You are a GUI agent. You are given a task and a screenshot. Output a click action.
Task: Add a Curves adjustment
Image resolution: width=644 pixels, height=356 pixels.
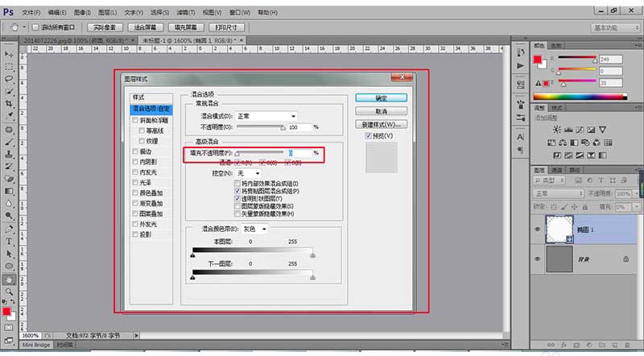pos(580,130)
